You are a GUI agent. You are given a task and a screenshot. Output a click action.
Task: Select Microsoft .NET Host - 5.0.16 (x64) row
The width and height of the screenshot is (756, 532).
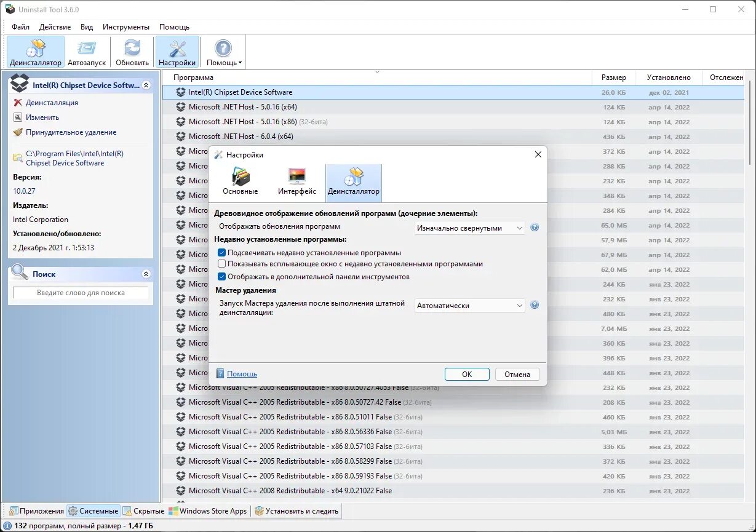tap(453, 107)
